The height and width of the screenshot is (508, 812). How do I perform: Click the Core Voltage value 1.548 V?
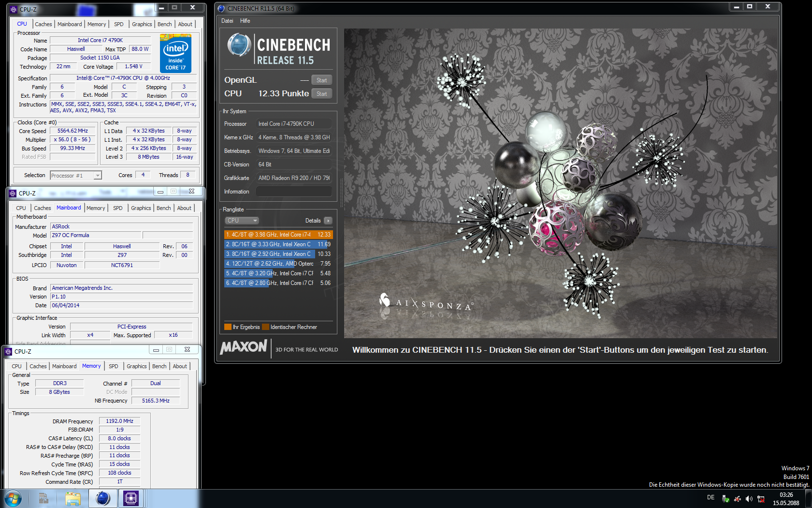133,66
